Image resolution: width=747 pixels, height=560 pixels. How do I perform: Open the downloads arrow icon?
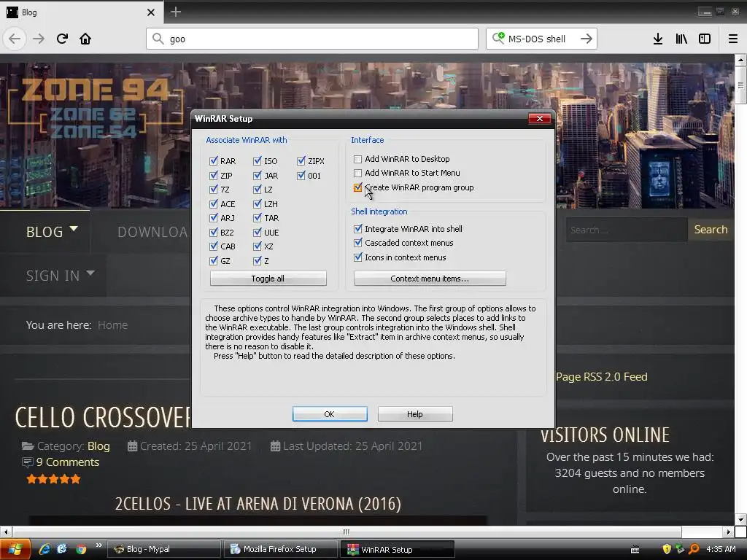click(658, 39)
